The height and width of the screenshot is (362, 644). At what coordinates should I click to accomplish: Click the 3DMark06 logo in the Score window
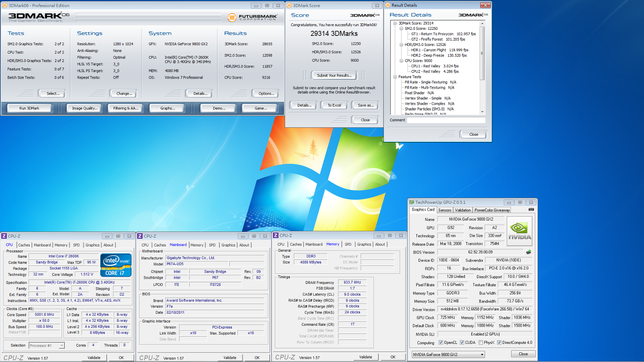365,15
